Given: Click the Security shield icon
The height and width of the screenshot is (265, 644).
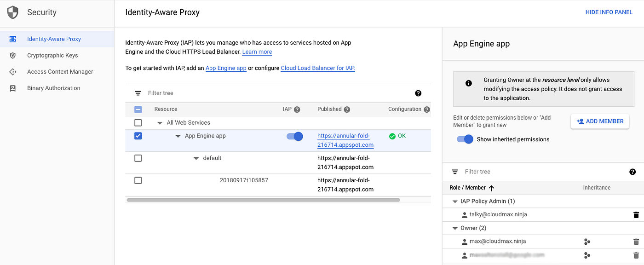Looking at the screenshot, I should [x=12, y=12].
